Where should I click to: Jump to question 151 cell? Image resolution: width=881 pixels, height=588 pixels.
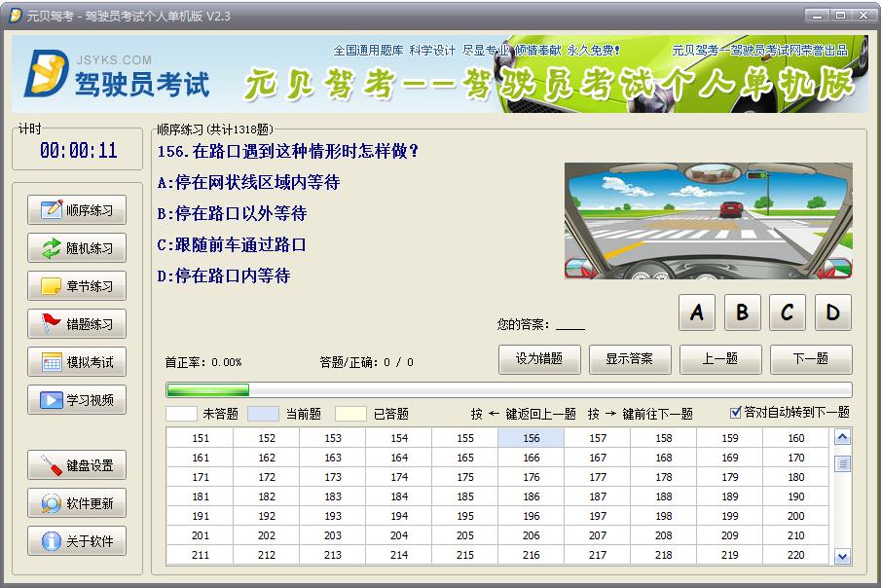click(x=200, y=438)
